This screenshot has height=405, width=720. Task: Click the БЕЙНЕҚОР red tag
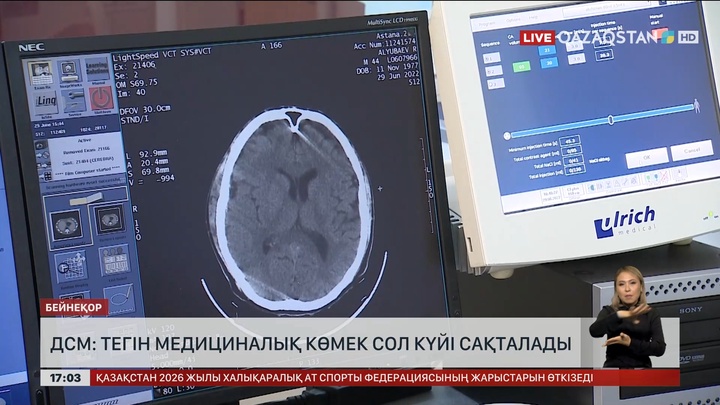pyautogui.click(x=74, y=307)
